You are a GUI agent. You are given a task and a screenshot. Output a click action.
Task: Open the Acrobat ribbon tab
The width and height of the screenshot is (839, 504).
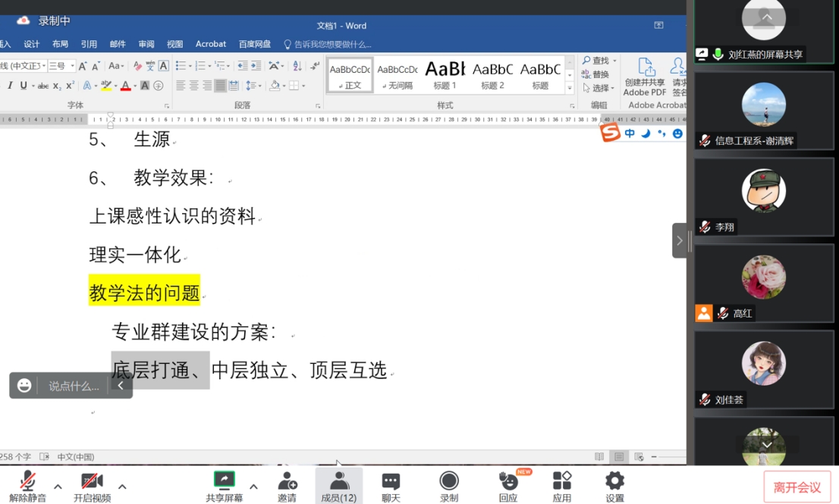(211, 44)
